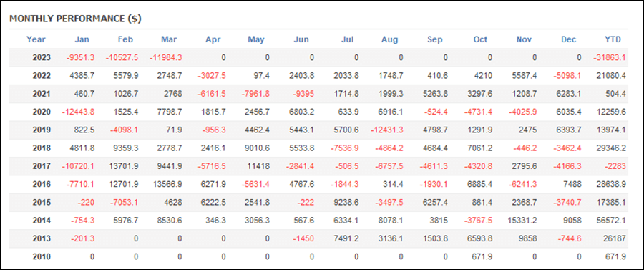The width and height of the screenshot is (644, 270).
Task: Click the Monthly Performance ($) heading
Action: (x=75, y=19)
